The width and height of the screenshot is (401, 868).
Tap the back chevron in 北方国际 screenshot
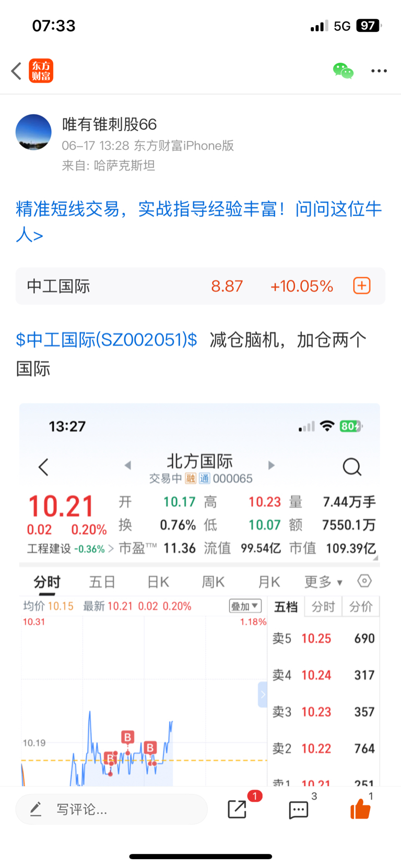[x=43, y=467]
